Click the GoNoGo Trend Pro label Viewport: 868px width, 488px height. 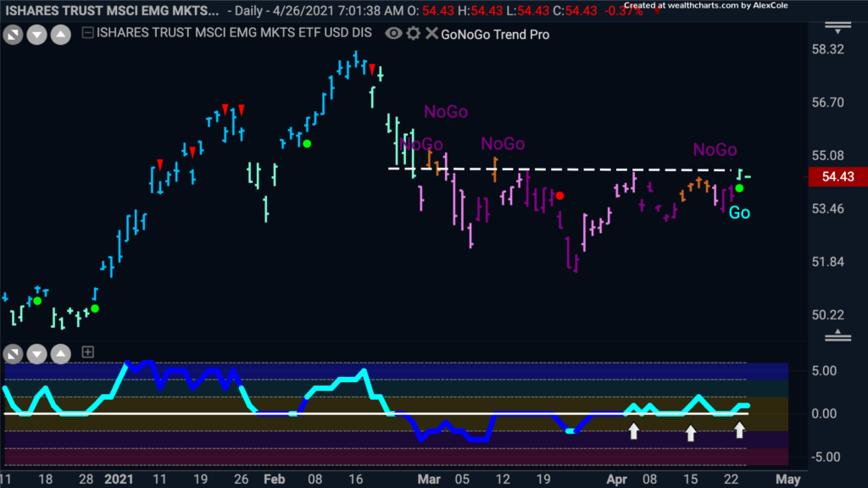[495, 34]
